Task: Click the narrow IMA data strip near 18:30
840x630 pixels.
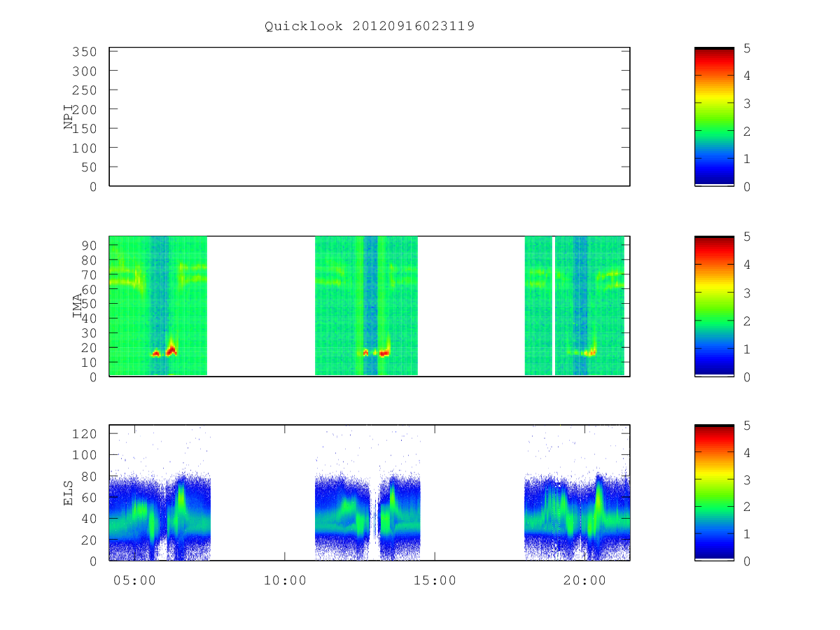Action: pyautogui.click(x=538, y=306)
